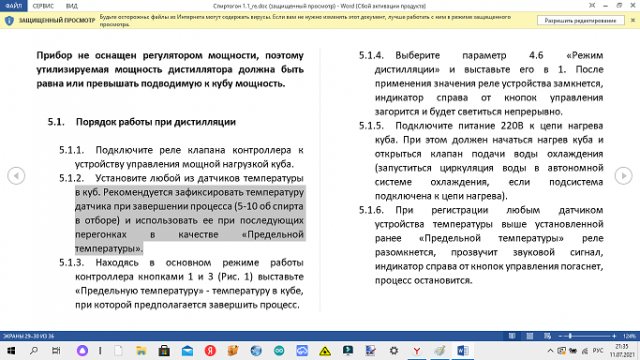640x360 pixels.
Task: Open Mail app from taskbar
Action: pos(187,351)
